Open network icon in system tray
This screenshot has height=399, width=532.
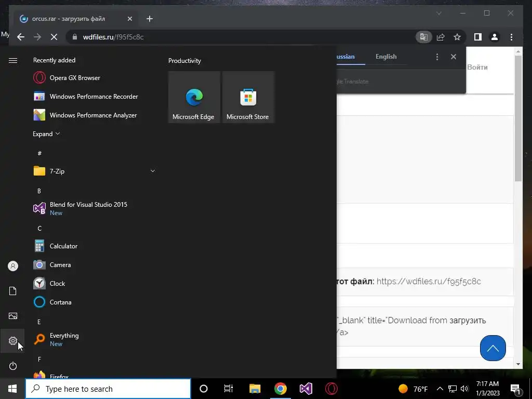[x=453, y=389]
